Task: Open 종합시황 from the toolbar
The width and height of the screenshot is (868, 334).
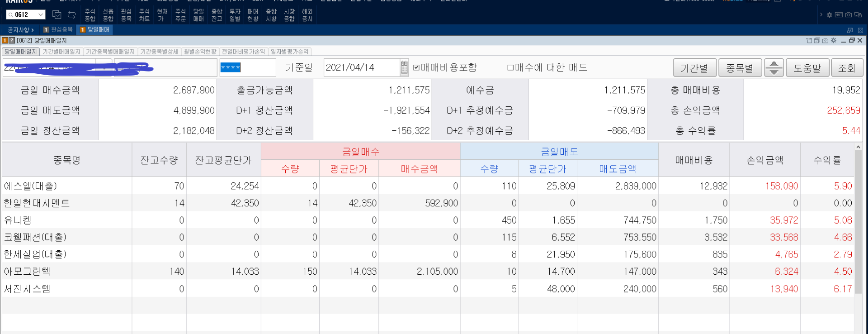Action: click(271, 15)
